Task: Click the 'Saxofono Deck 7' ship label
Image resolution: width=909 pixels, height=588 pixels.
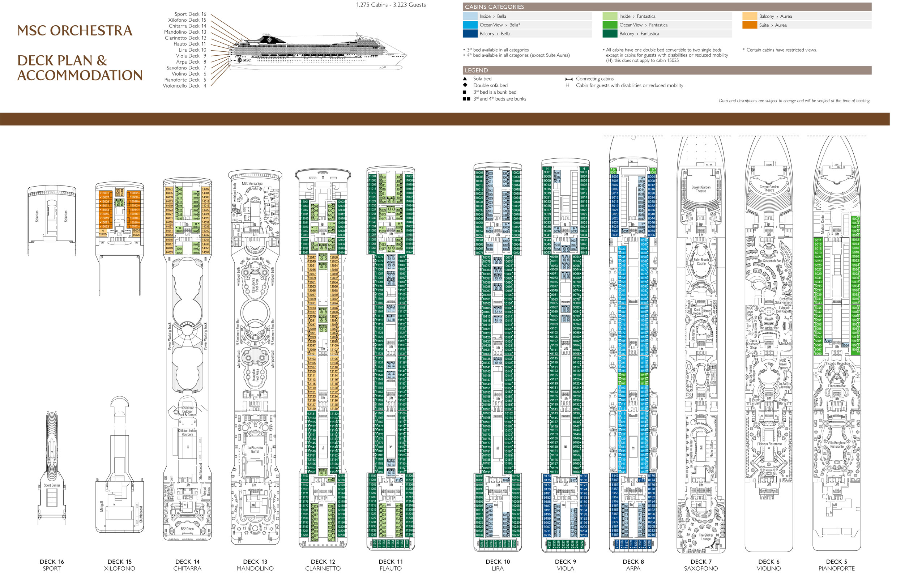Action: click(x=186, y=68)
